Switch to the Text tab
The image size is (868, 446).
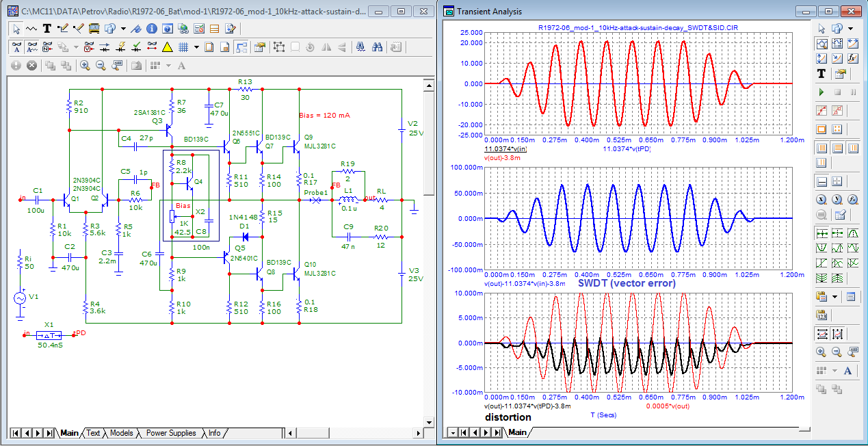coord(93,433)
